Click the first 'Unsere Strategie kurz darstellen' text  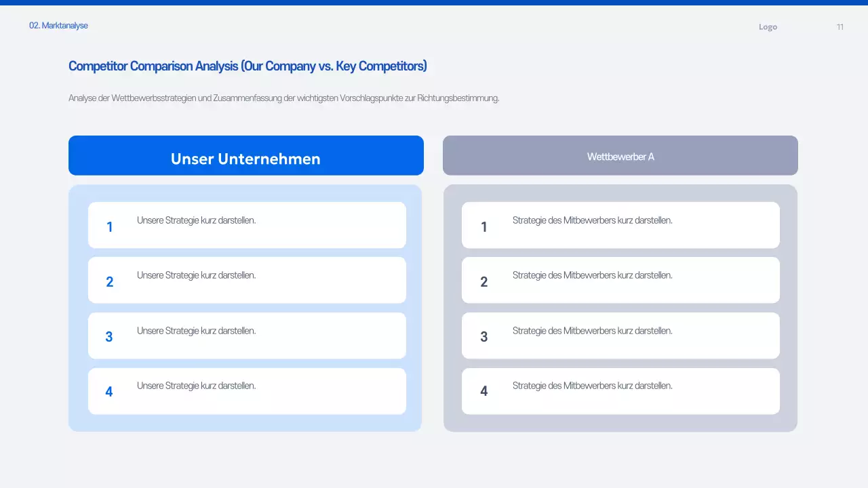pyautogui.click(x=197, y=220)
